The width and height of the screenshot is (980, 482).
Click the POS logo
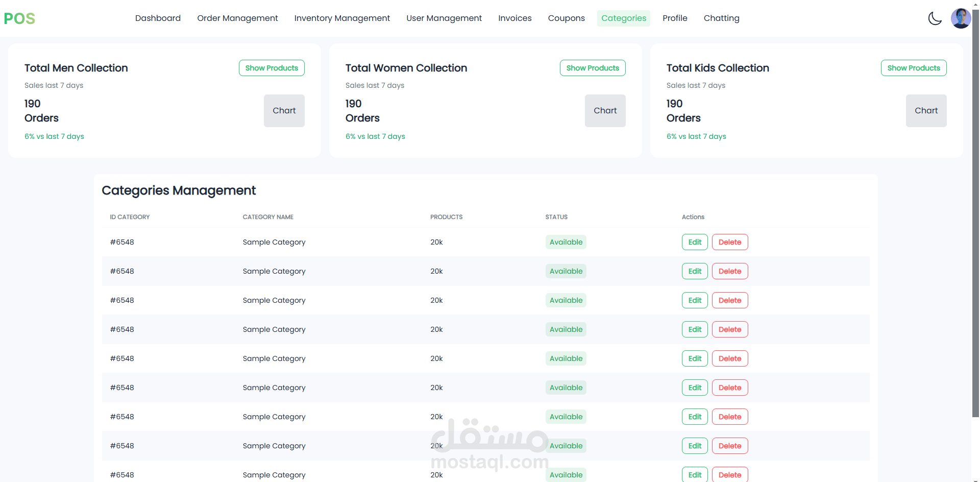tap(19, 19)
